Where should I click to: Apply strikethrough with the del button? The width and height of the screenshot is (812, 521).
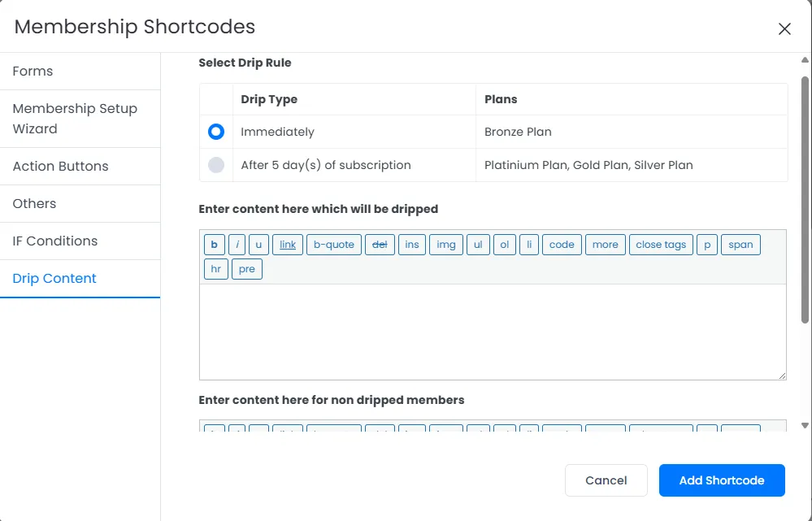[380, 244]
